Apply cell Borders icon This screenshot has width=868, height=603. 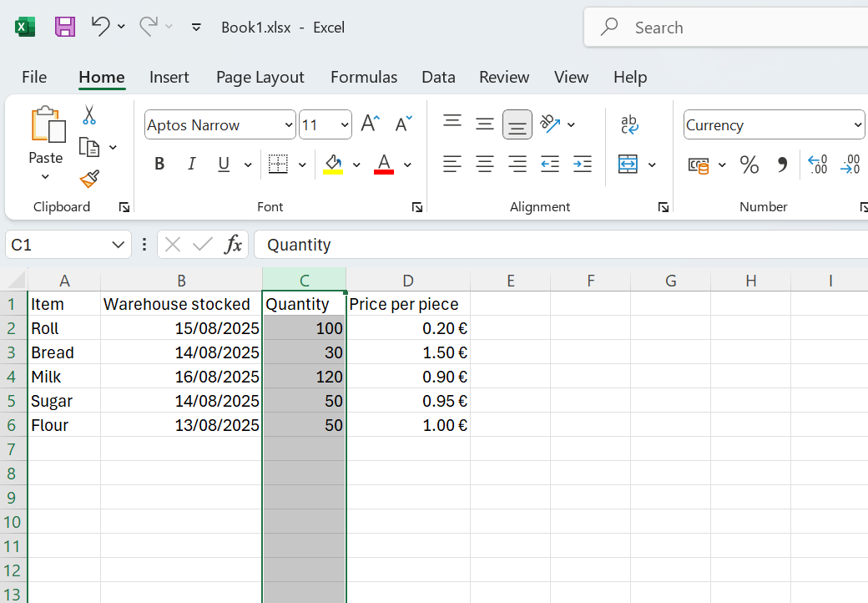tap(278, 164)
